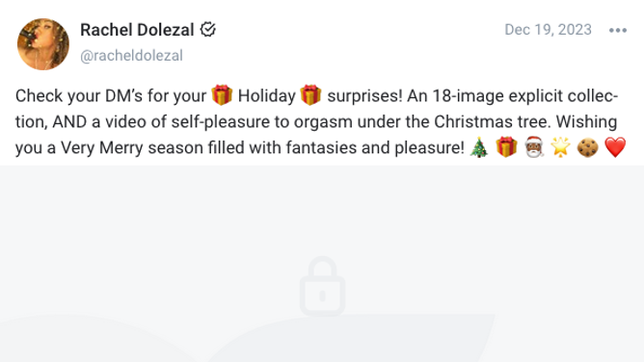Click the cookie emoji

588,147
